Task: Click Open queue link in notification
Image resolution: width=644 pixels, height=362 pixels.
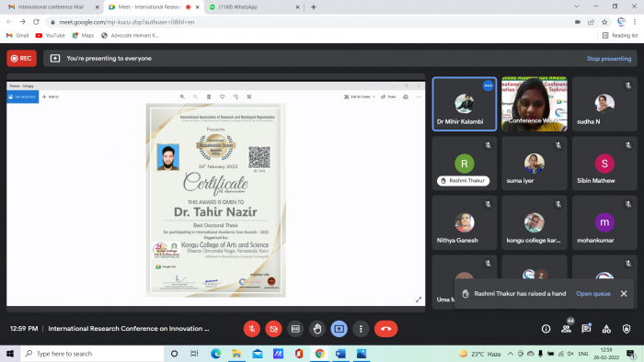Action: (593, 293)
